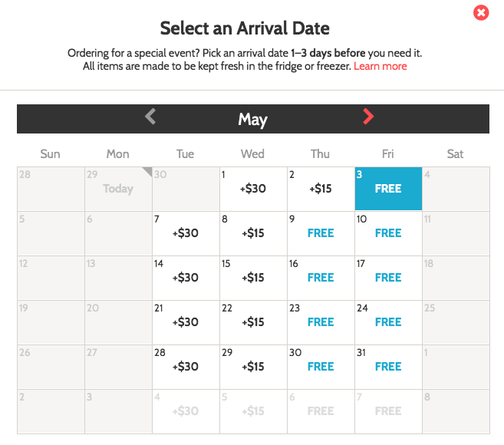504x445 pixels.
Task: Go to the next month arrow
Action: (368, 117)
